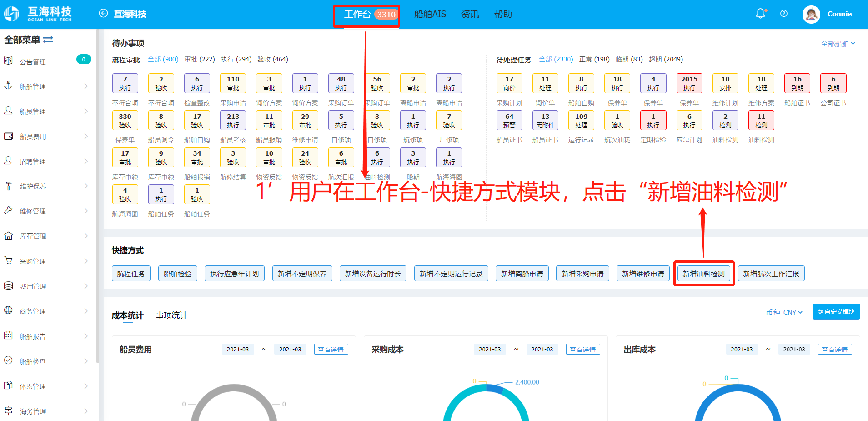This screenshot has height=421, width=868.
Task: Click the 维护保养 icon
Action: [x=8, y=186]
